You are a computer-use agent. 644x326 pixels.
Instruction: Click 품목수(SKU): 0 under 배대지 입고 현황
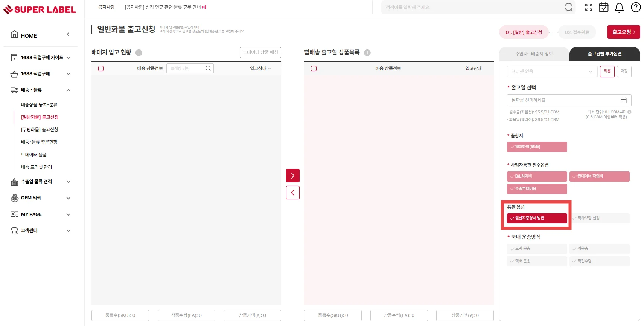point(120,315)
